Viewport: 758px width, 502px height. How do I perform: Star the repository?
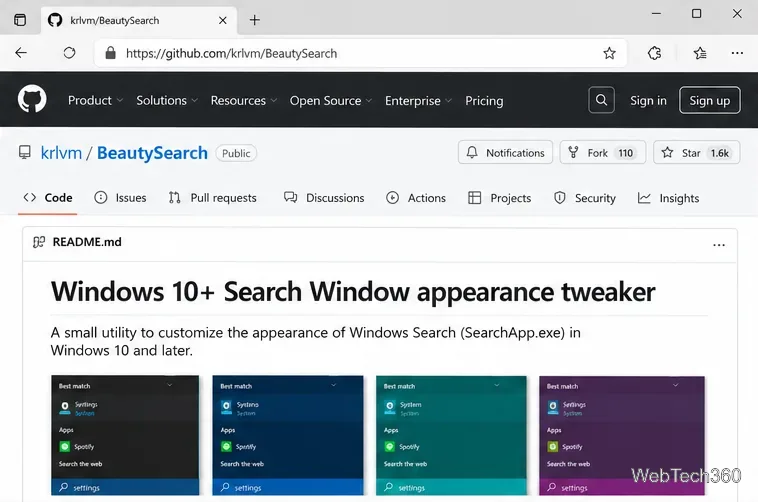click(696, 153)
